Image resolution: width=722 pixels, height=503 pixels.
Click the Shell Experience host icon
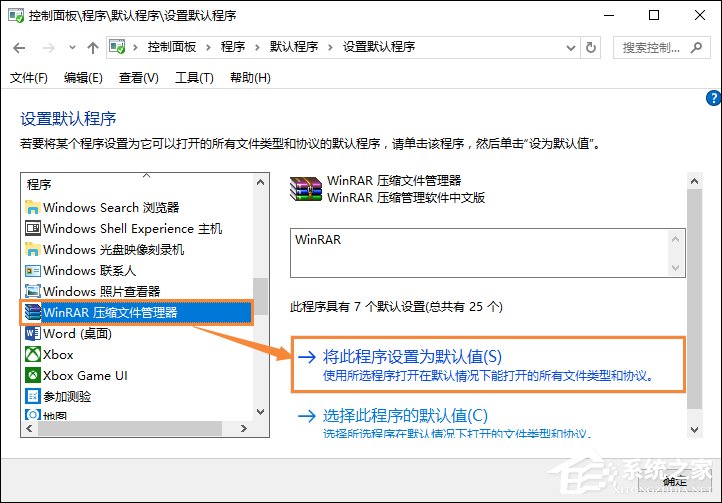(32, 228)
